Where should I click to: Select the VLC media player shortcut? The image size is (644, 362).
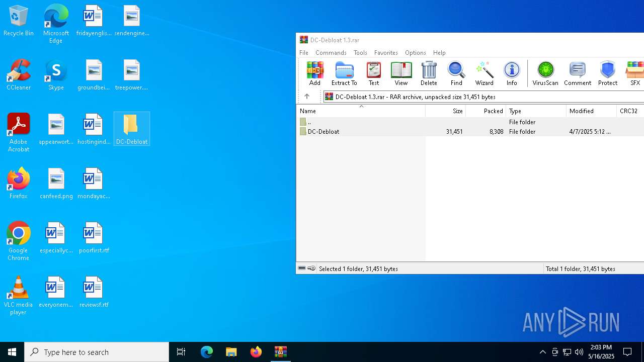pyautogui.click(x=19, y=296)
